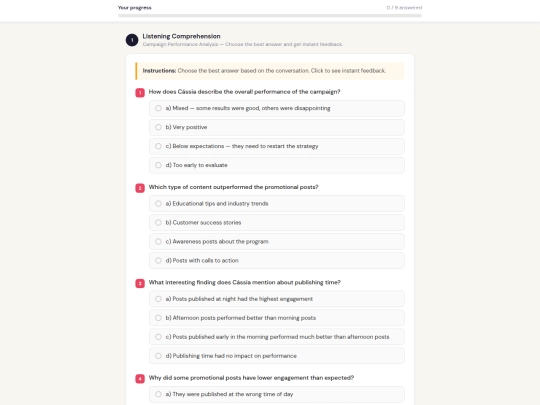540x405 pixels.
Task: Click the question 4 number badge
Action: pos(140,379)
